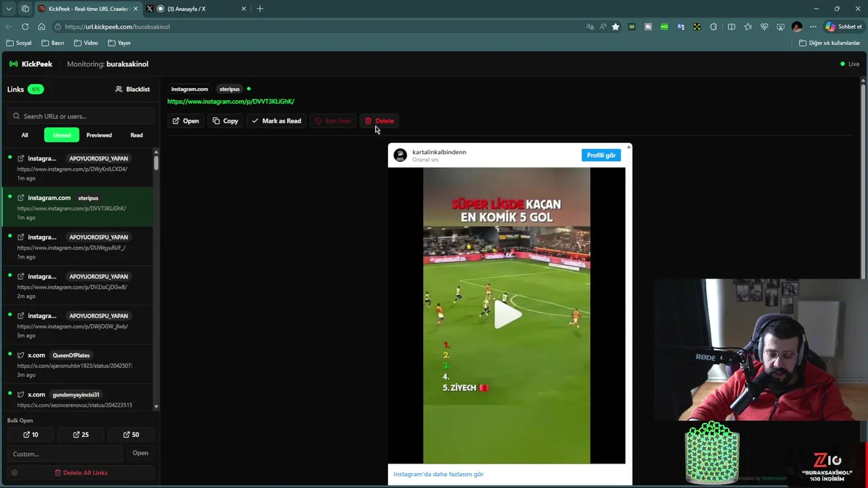Open the equalizer extension icon

(x=632, y=26)
